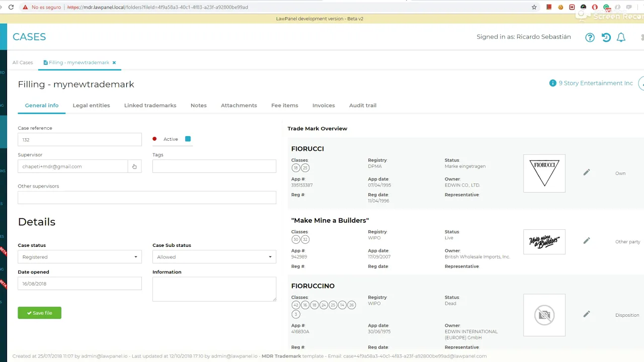Screen dimensions: 644x362
Task: Open the cookie browser extension
Action: 560,7
